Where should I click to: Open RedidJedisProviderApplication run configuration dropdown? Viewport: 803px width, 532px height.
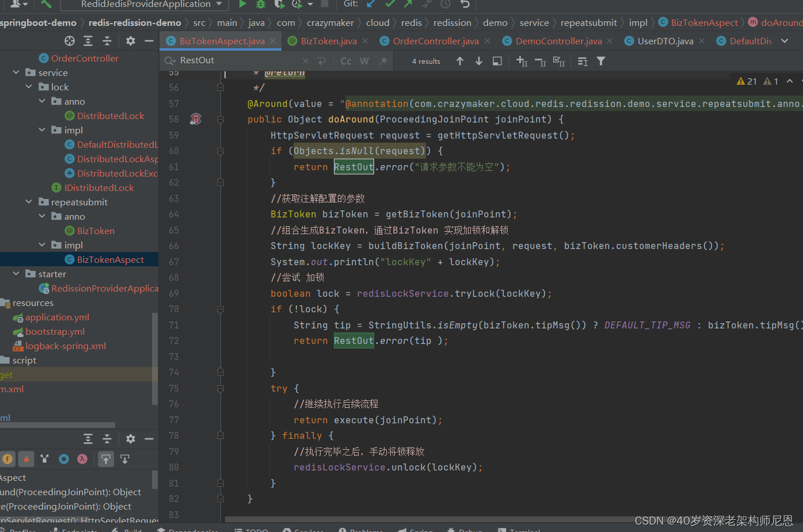click(x=146, y=4)
